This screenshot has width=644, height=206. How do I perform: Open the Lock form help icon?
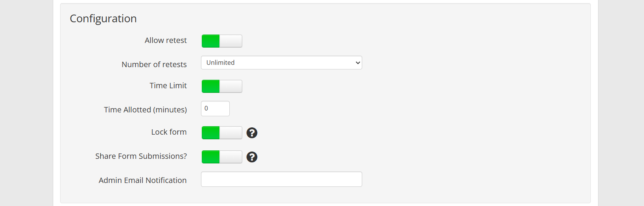(x=252, y=133)
